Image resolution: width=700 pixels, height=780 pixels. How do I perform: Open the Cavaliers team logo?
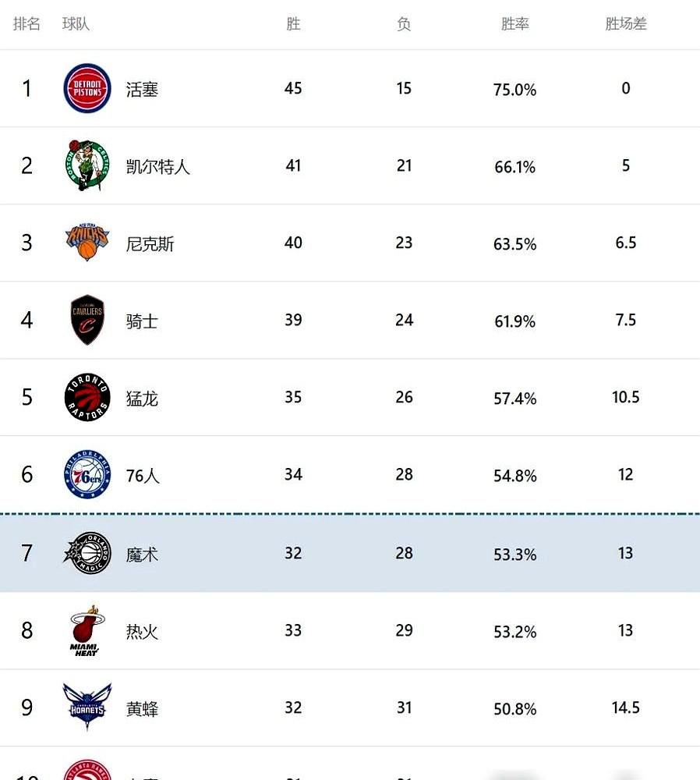coord(87,320)
